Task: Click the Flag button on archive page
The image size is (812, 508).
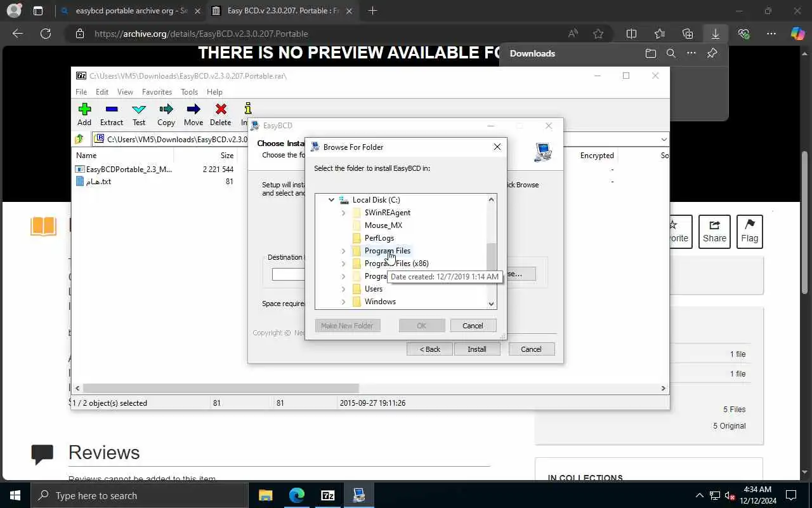Action: (x=749, y=231)
